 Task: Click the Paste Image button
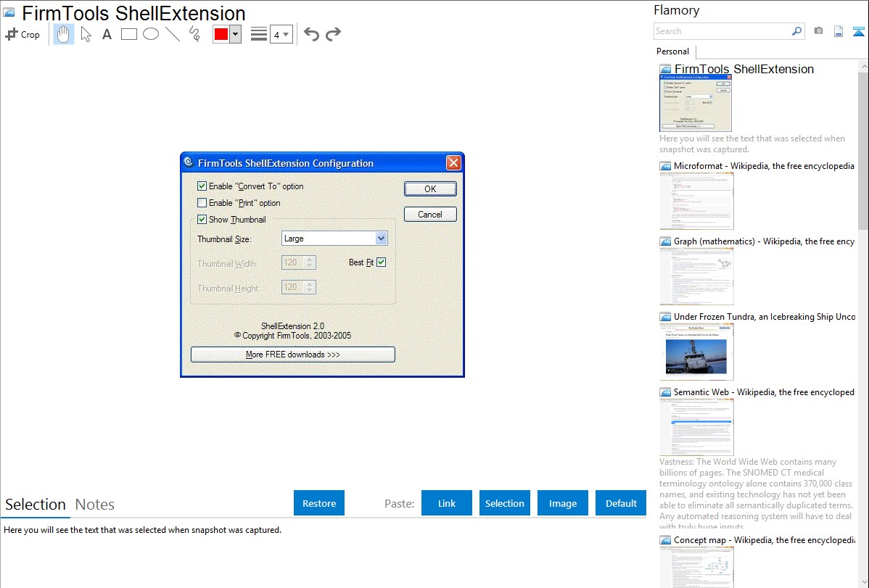tap(563, 503)
